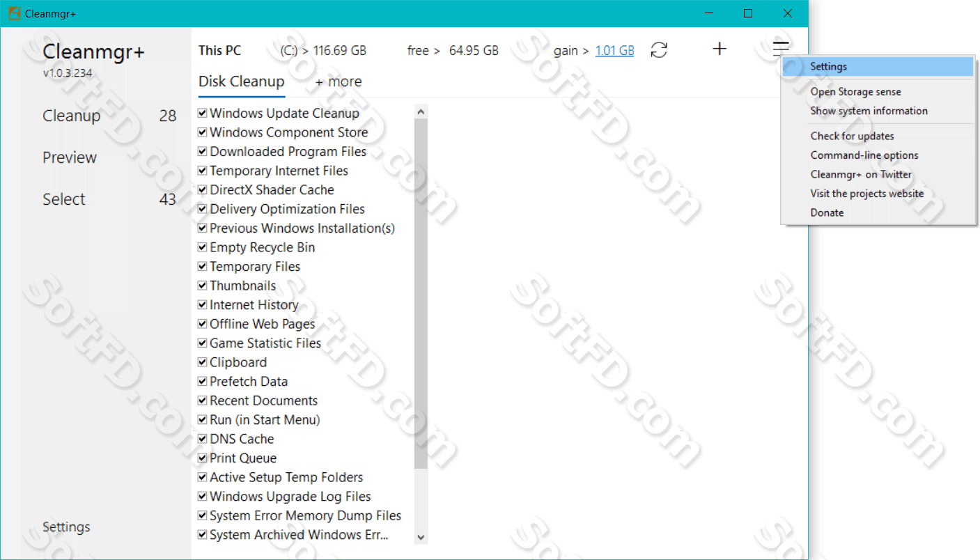The width and height of the screenshot is (980, 560).
Task: Uncheck Thumbnails item
Action: 203,286
